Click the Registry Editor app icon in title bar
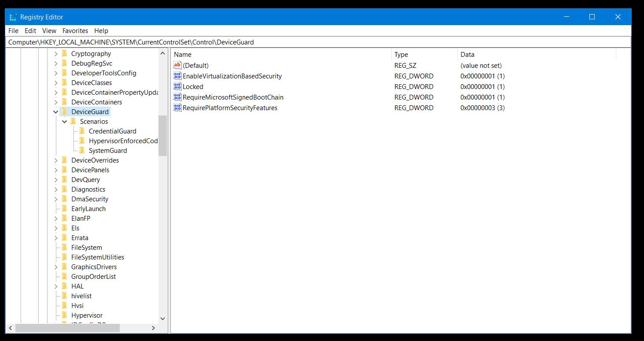The height and width of the screenshot is (341, 644). tap(13, 17)
